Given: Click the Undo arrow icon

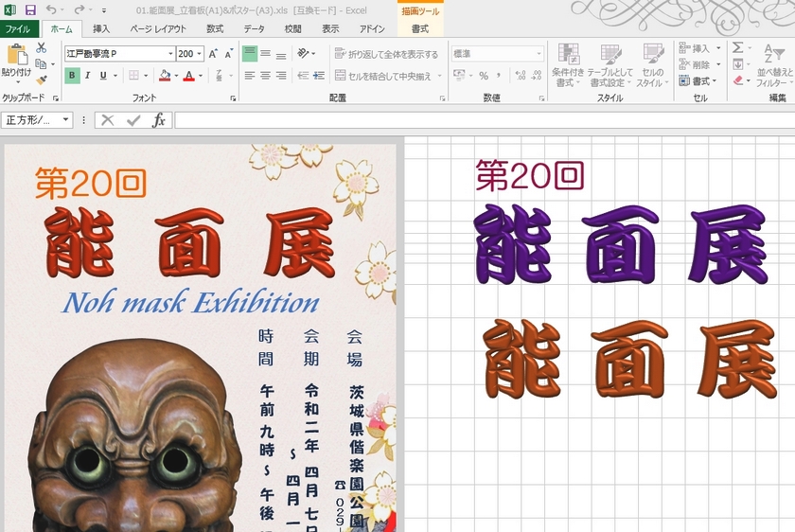Looking at the screenshot, I should point(51,9).
